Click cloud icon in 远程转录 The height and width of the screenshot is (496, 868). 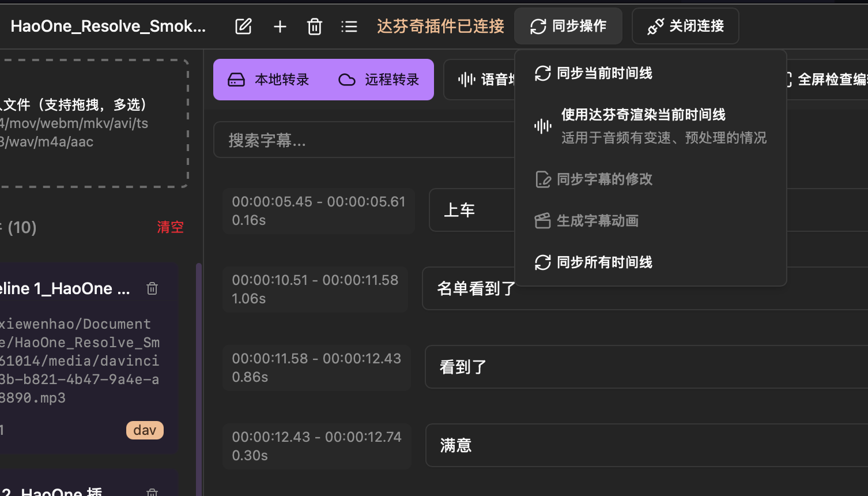347,80
